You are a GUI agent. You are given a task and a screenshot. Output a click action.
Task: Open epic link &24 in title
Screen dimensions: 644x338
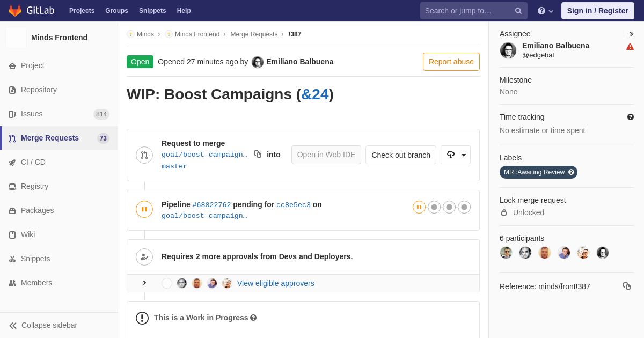coord(315,94)
